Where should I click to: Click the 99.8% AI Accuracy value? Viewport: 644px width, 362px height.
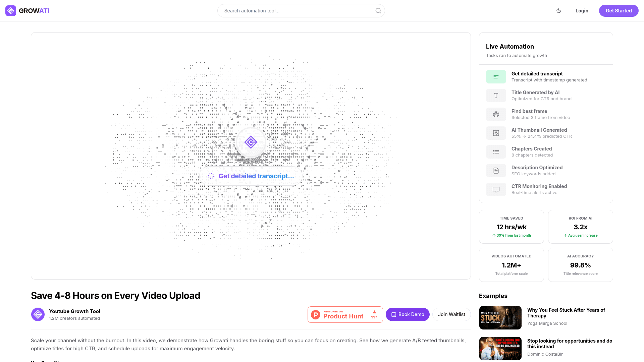click(x=581, y=265)
